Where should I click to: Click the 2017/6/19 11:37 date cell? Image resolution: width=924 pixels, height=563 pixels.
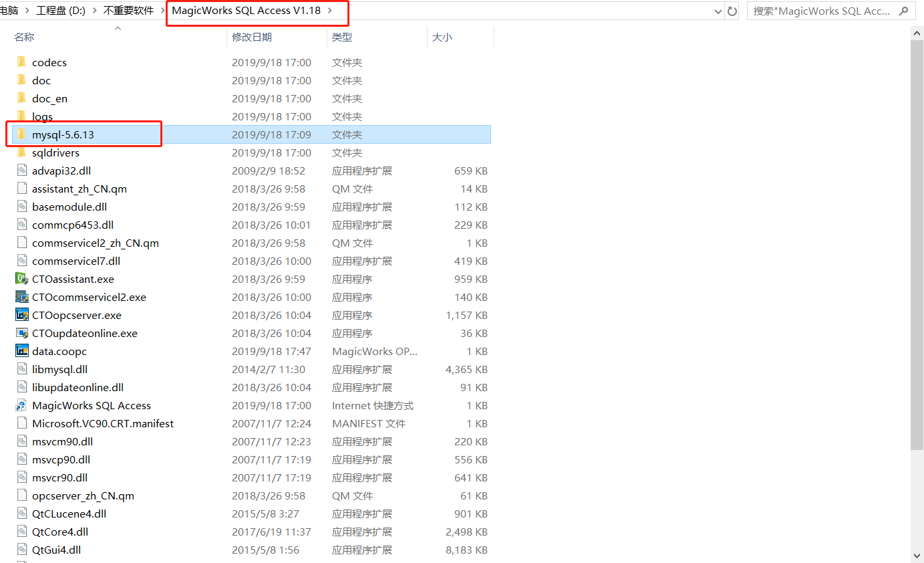pos(271,532)
